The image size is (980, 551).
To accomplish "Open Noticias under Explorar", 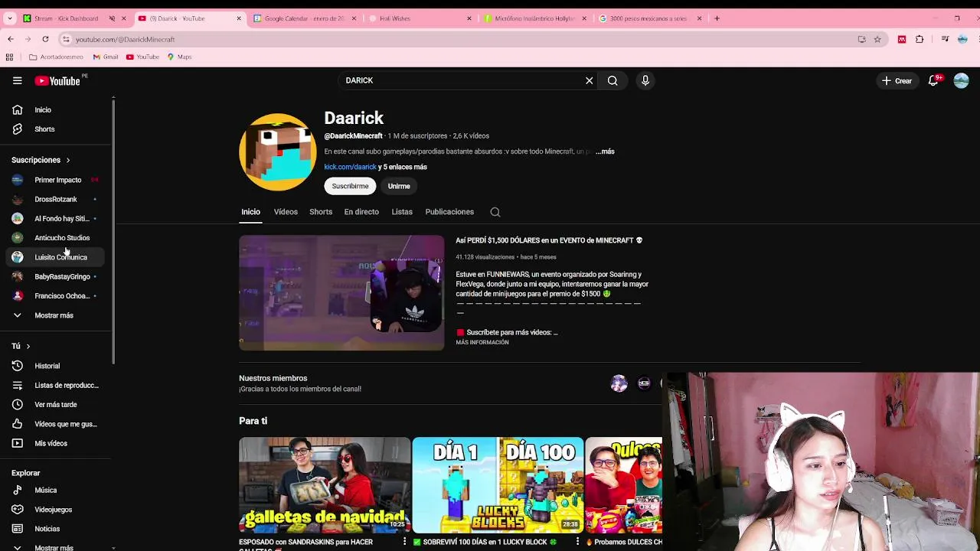I will pyautogui.click(x=55, y=529).
